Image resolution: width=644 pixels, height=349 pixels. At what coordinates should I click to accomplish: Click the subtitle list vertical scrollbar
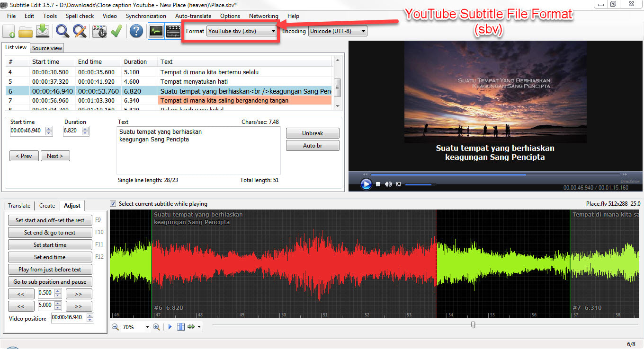[x=338, y=83]
